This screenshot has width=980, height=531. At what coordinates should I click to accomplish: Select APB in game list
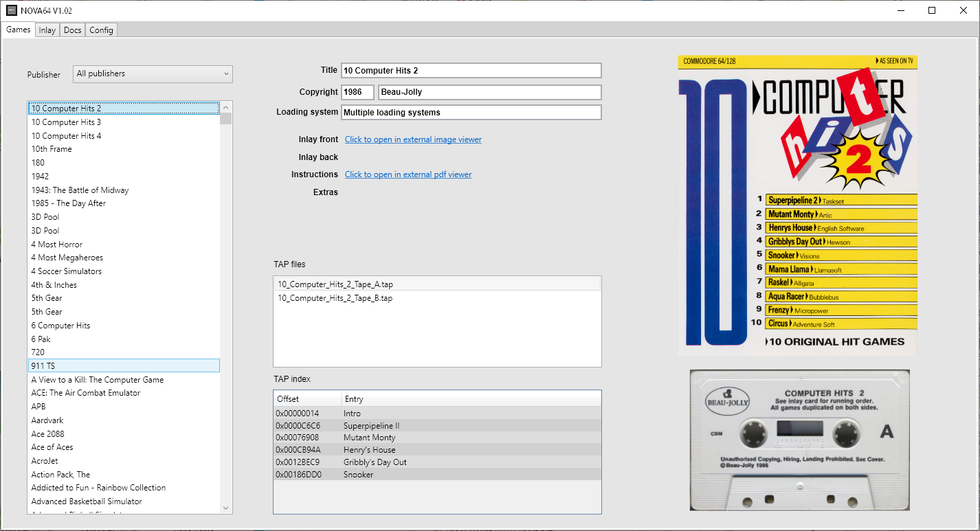click(124, 407)
